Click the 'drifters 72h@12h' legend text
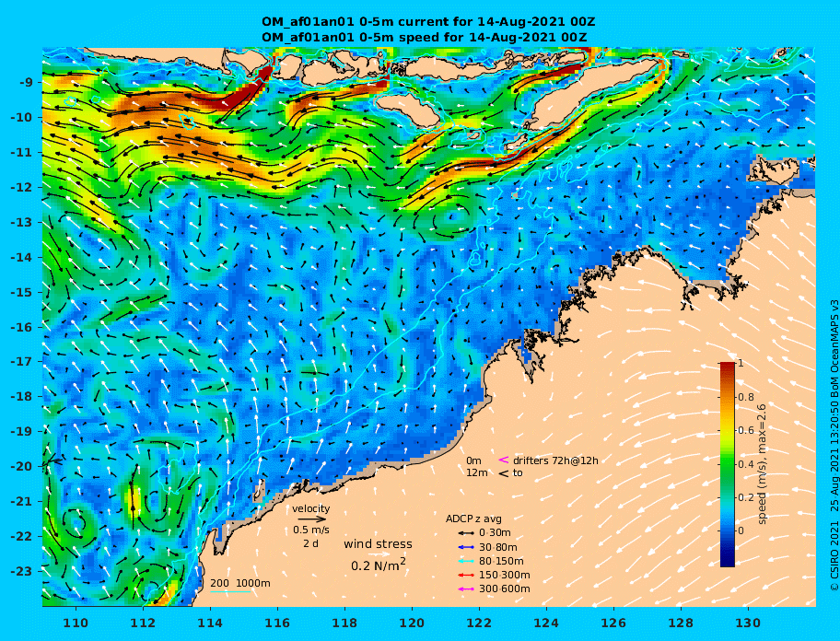 click(555, 460)
